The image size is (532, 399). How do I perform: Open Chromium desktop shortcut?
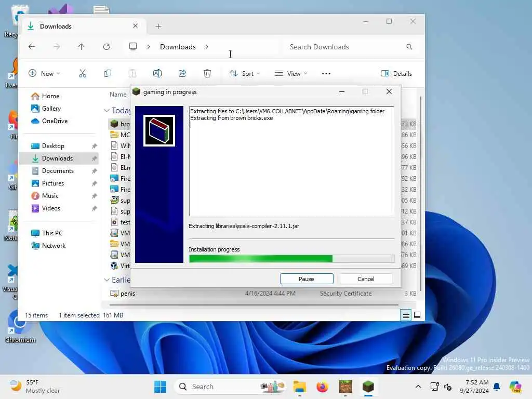(x=20, y=327)
